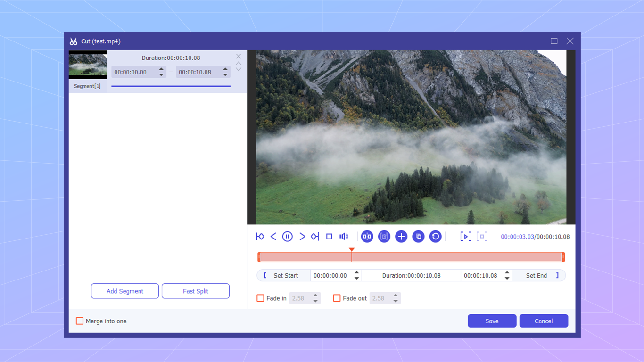
Task: Add a new cut segment with the plus icon
Action: click(401, 236)
